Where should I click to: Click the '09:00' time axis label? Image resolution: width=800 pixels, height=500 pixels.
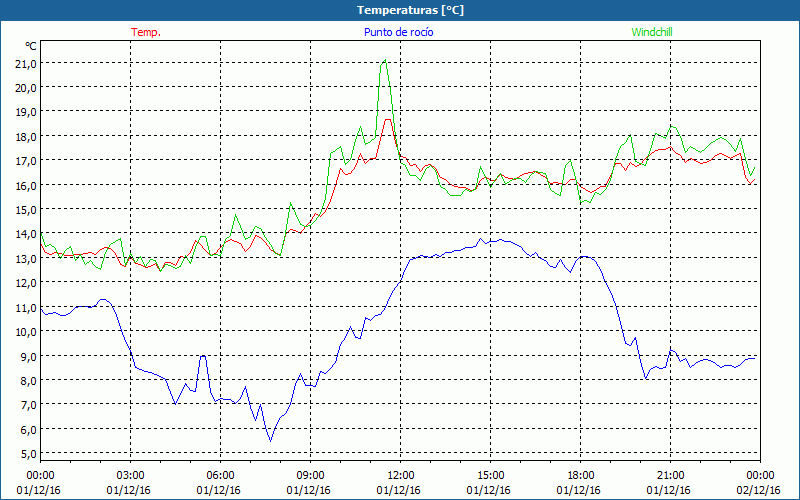[x=310, y=476]
